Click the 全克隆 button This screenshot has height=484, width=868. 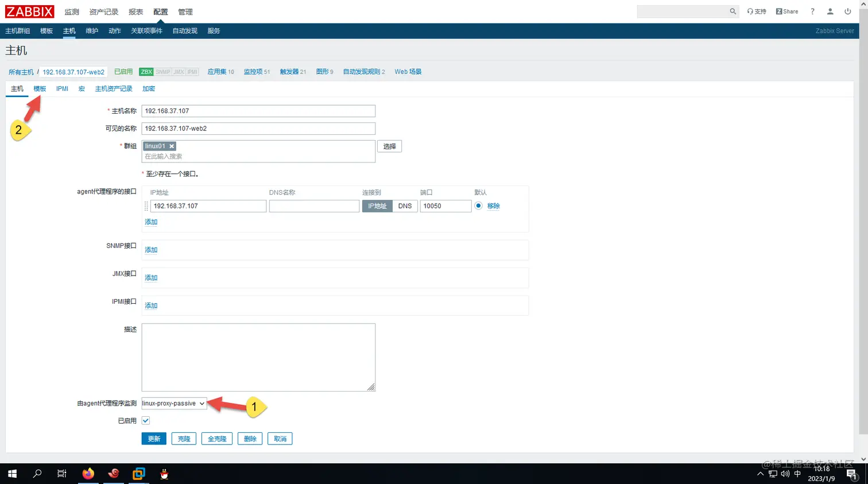click(x=217, y=439)
